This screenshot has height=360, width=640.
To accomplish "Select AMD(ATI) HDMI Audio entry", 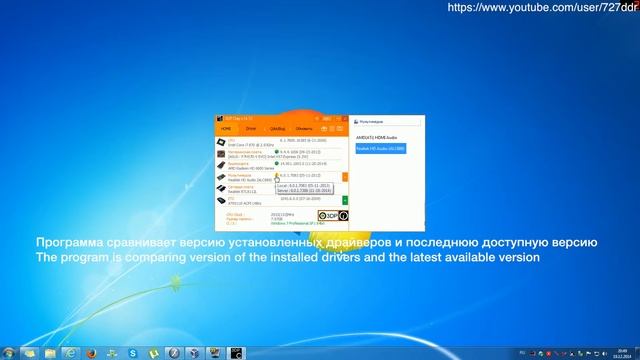I will click(x=376, y=138).
